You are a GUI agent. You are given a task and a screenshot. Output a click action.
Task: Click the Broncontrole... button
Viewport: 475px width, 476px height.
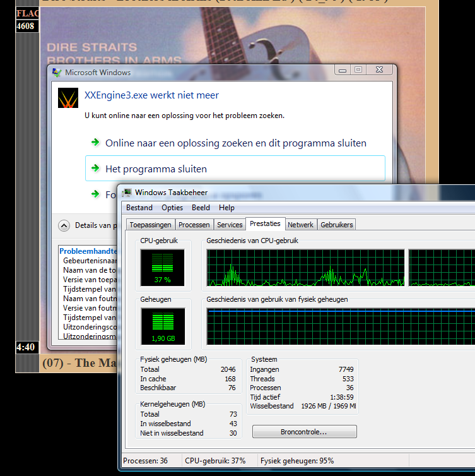point(304,432)
